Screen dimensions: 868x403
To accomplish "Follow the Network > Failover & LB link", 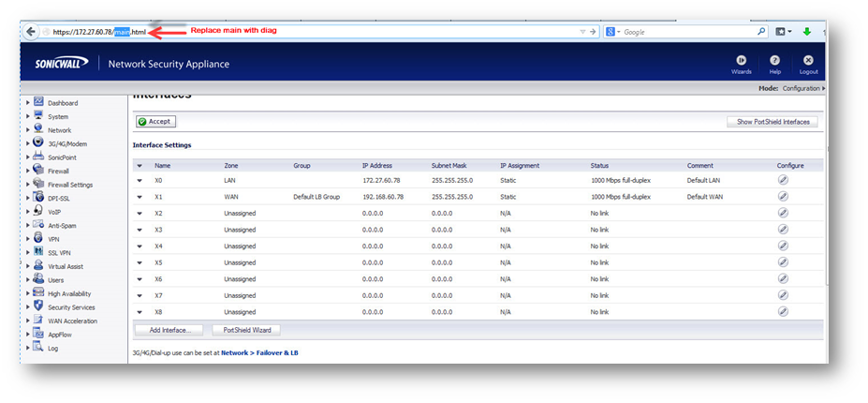I will point(258,353).
